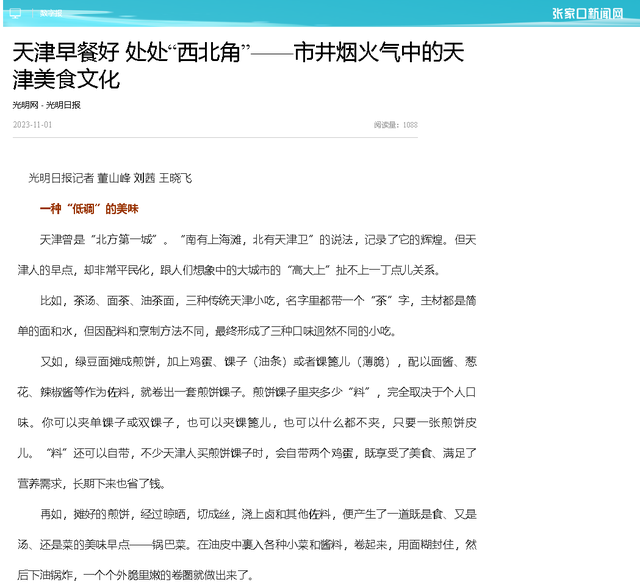Click the publish date 2023-11-01
This screenshot has height=585, width=640.
(x=33, y=125)
